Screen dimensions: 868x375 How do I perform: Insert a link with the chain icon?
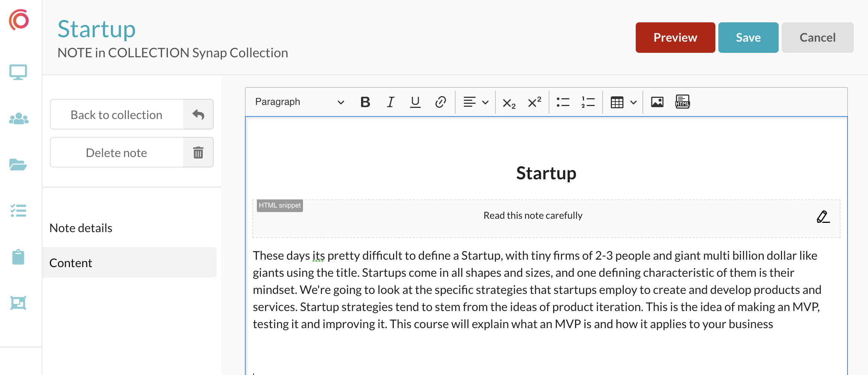tap(441, 102)
